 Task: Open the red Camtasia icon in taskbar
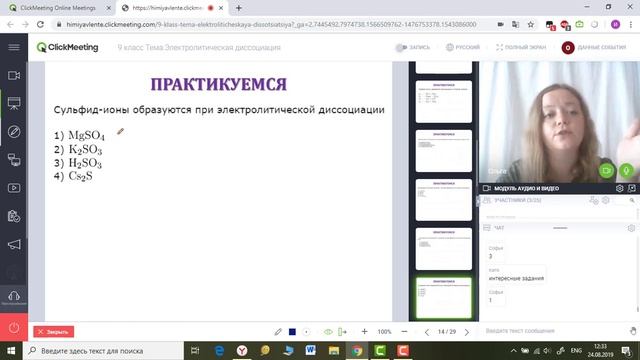coord(403,351)
